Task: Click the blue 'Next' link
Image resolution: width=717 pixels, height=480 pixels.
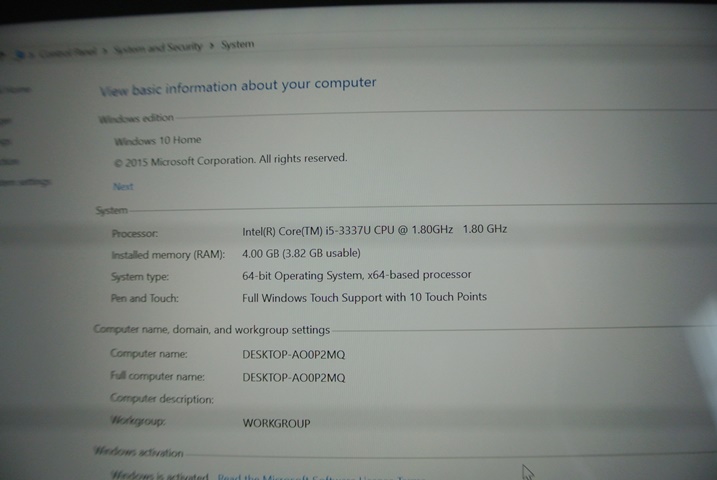Action: 123,187
